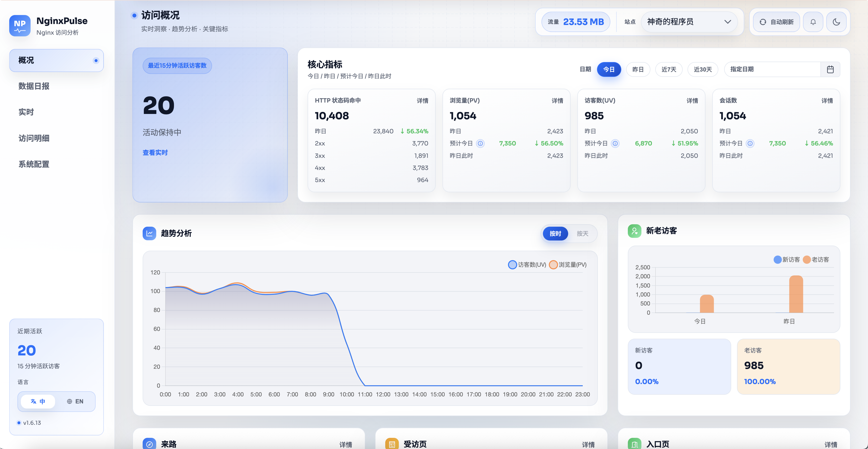Click the 查看实时 link
The width and height of the screenshot is (868, 449).
(155, 152)
